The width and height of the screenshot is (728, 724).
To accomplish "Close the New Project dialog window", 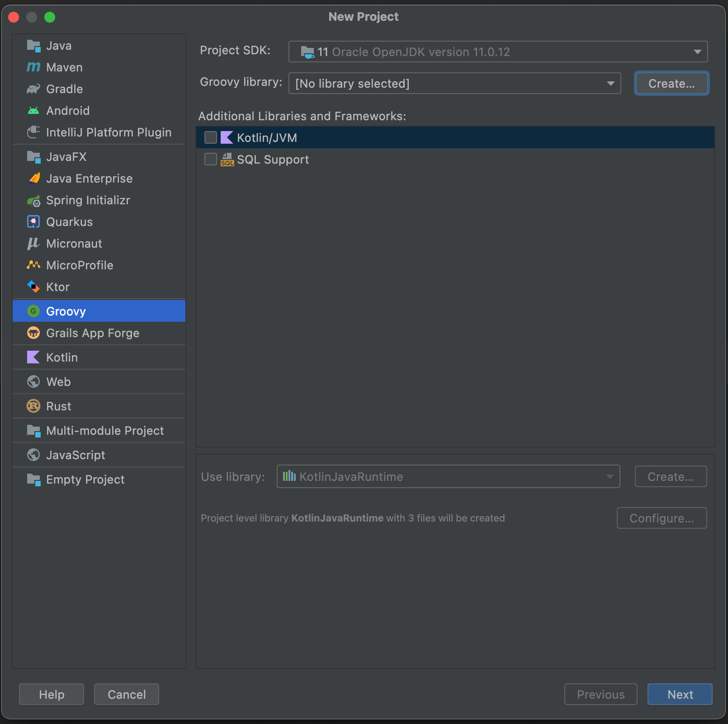I will 14,17.
